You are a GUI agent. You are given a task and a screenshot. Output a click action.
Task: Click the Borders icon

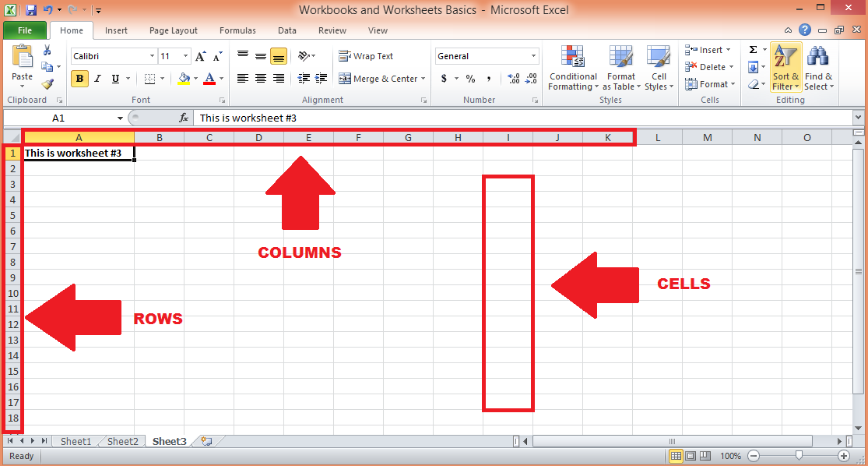[x=149, y=79]
